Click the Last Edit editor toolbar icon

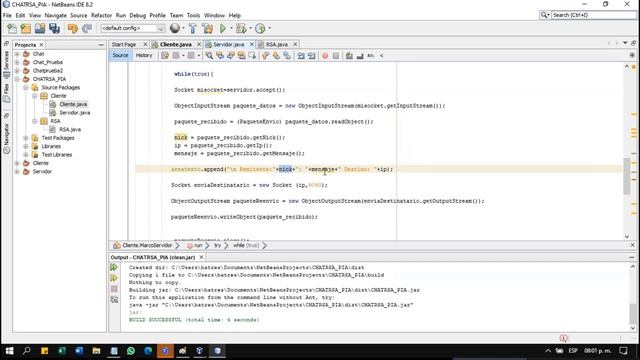point(165,56)
